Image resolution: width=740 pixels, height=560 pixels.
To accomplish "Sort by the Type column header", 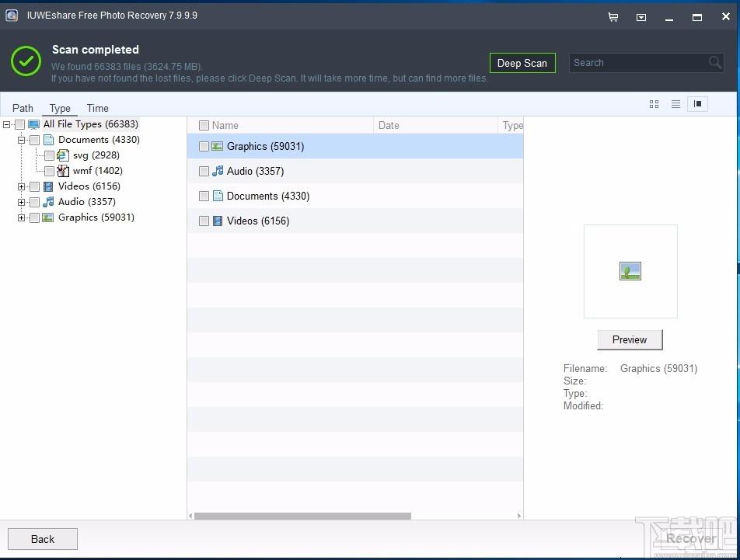I will coord(511,125).
